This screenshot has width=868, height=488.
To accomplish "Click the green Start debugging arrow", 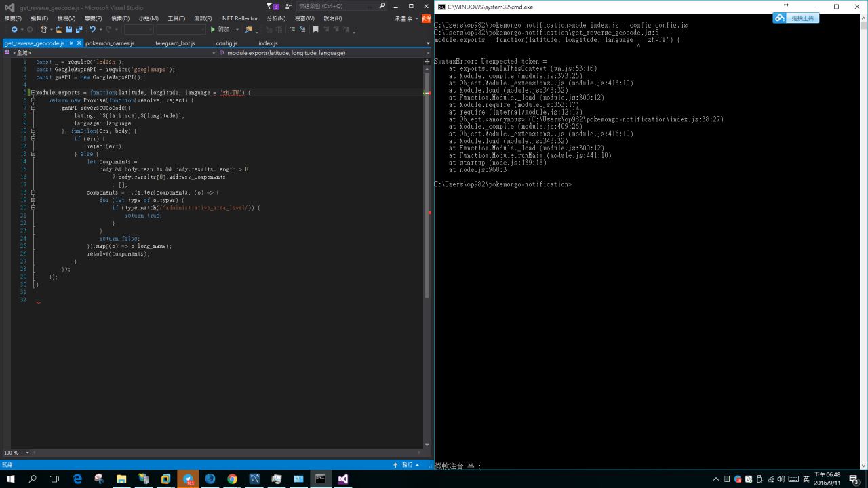I will point(213,30).
